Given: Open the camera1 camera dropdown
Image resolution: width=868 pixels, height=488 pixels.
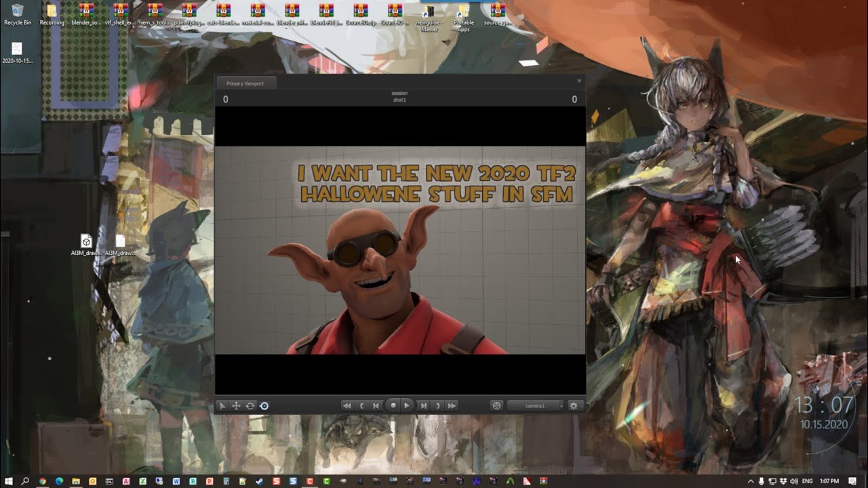Looking at the screenshot, I should click(x=536, y=406).
